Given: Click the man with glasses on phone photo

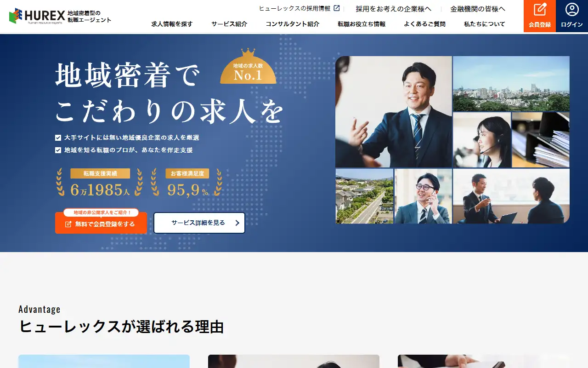Looking at the screenshot, I should click(x=423, y=196).
